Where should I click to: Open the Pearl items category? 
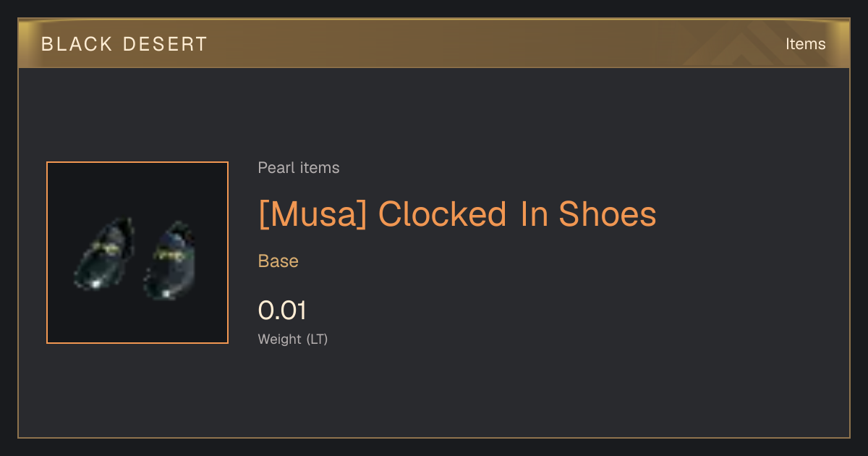(299, 168)
